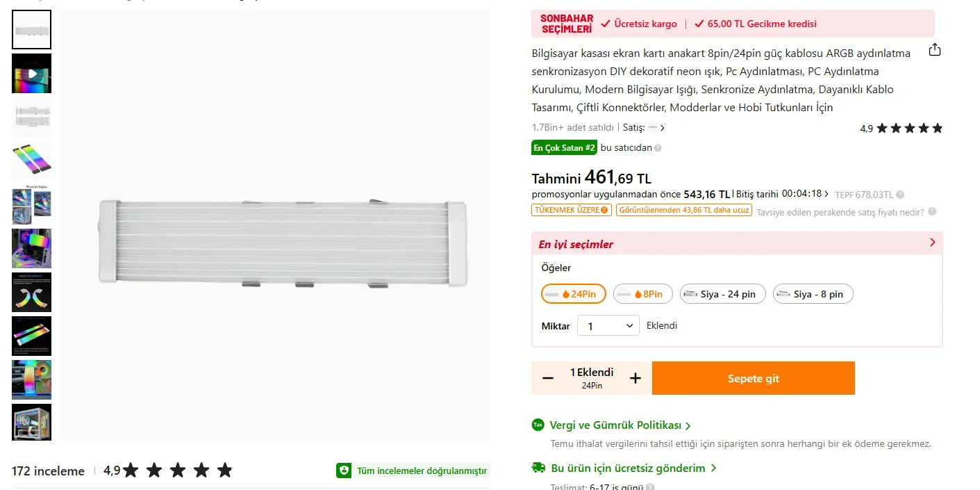
Task: Expand the 'Satış' seller info chevron
Action: coord(663,128)
